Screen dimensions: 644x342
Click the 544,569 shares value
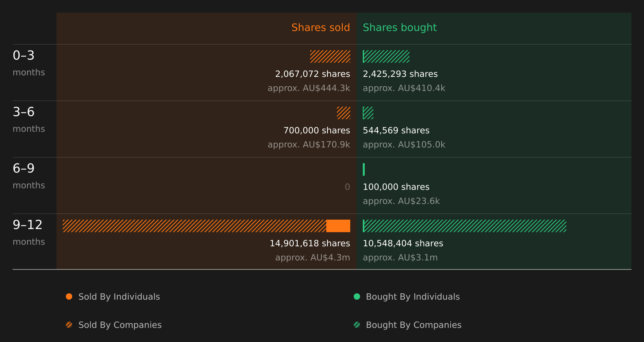[396, 131]
